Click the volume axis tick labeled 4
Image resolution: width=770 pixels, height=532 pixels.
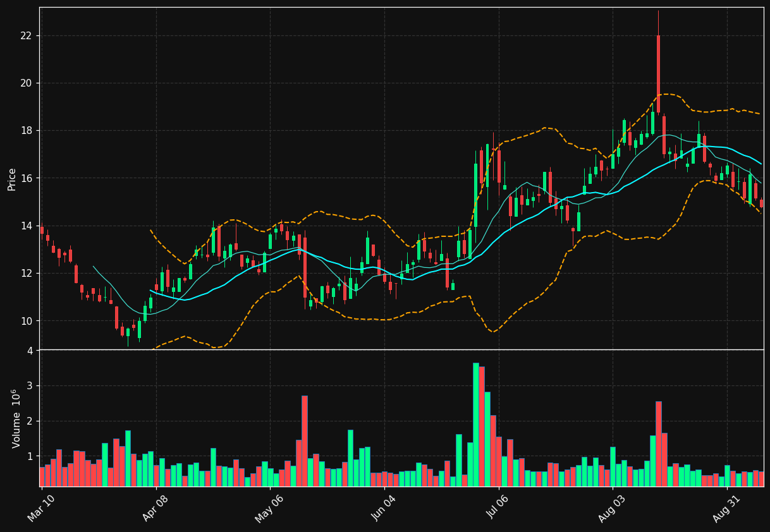(29, 351)
